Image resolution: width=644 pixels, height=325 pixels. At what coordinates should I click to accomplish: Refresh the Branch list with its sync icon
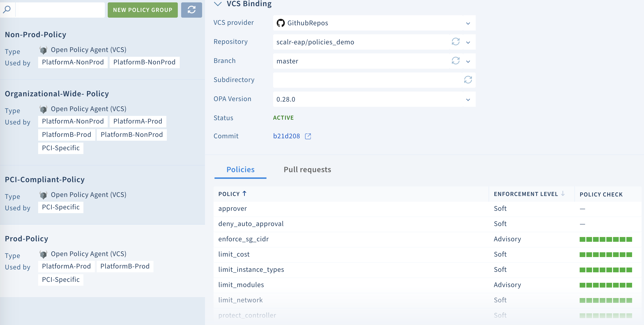[455, 61]
